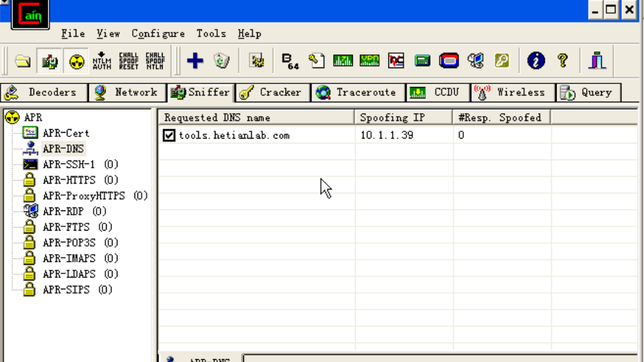This screenshot has height=362, width=644.
Task: Switch to the Wireless tab
Action: tap(513, 92)
